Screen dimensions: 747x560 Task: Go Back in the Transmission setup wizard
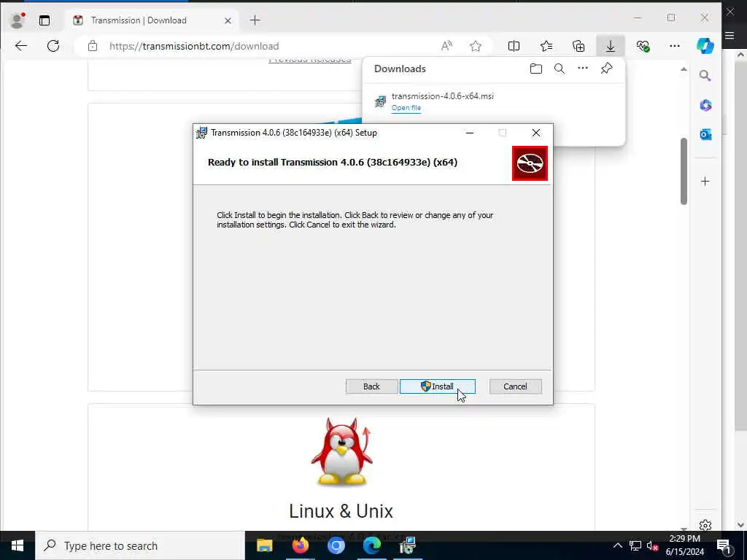pos(371,386)
